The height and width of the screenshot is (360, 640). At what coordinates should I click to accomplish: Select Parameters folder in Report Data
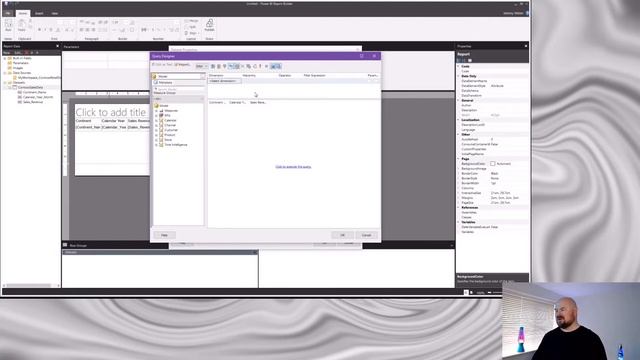coord(20,63)
